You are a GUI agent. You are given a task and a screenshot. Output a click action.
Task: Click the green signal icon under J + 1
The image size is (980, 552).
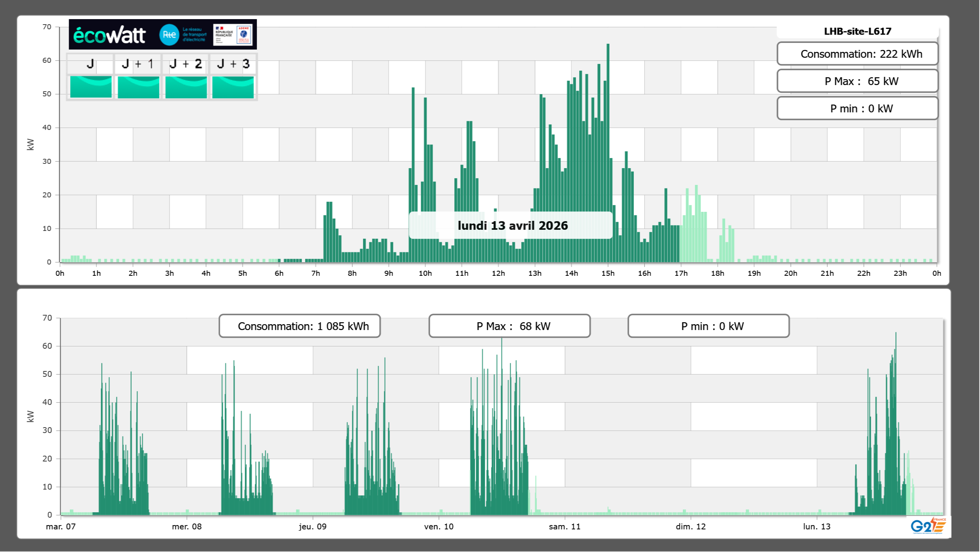point(138,87)
